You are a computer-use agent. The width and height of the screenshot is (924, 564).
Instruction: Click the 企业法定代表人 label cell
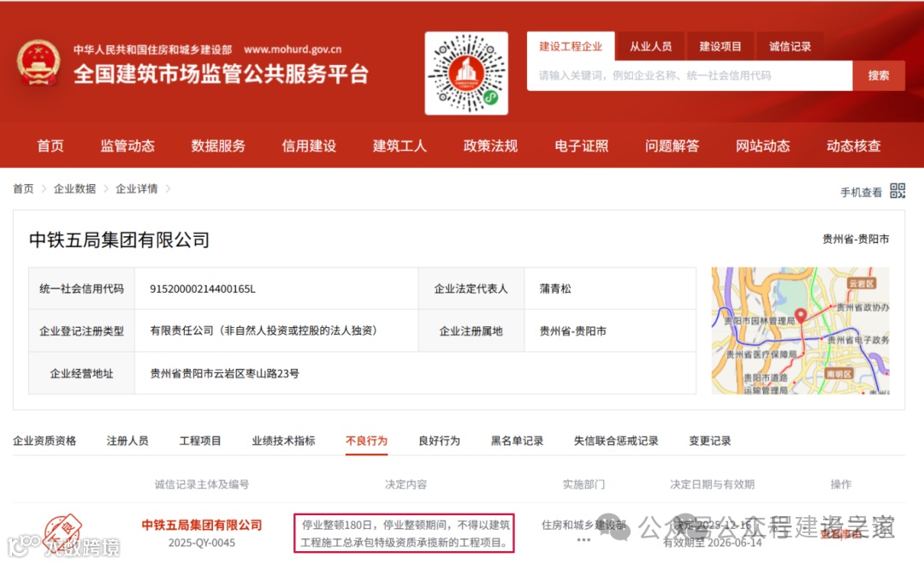[471, 288]
